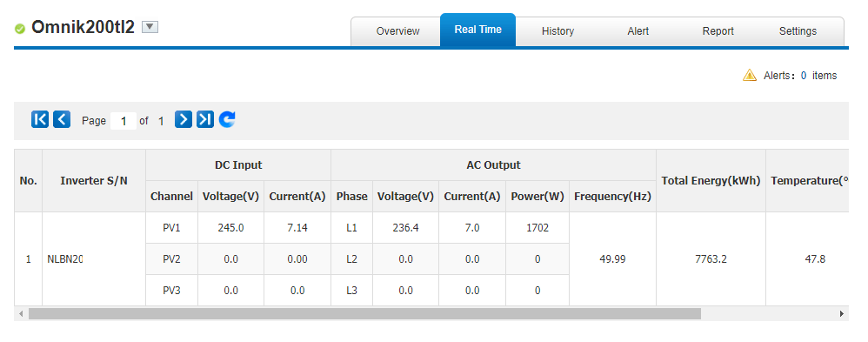Switch to the Overview tab
868x342 pixels.
tap(397, 31)
